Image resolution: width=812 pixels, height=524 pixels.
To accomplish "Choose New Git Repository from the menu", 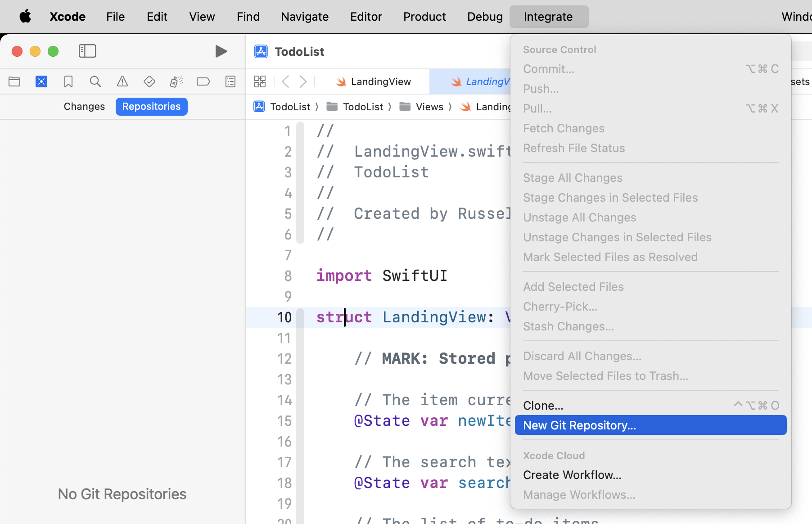I will coord(579,425).
